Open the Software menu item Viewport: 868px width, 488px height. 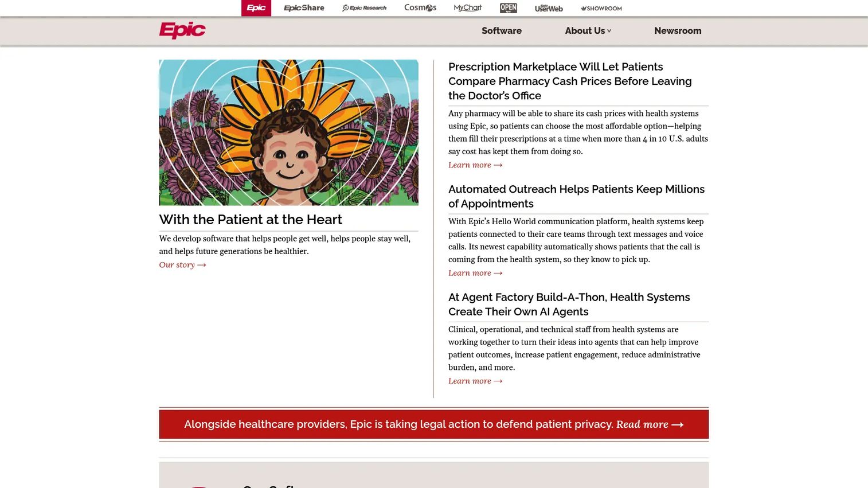click(x=502, y=31)
